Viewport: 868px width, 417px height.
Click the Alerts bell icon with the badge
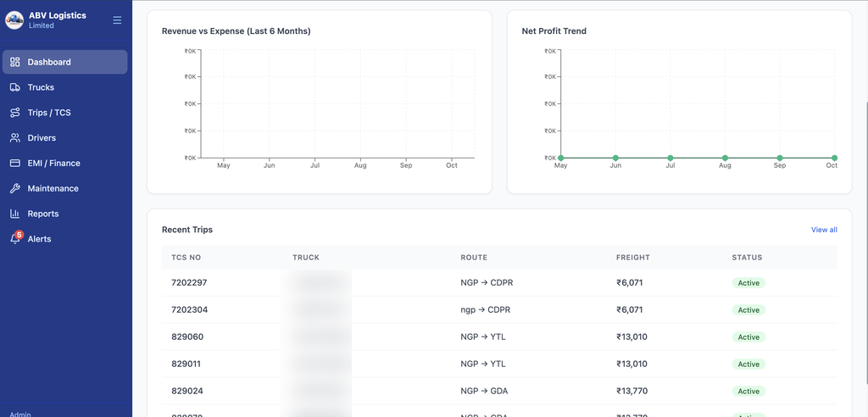pos(15,239)
